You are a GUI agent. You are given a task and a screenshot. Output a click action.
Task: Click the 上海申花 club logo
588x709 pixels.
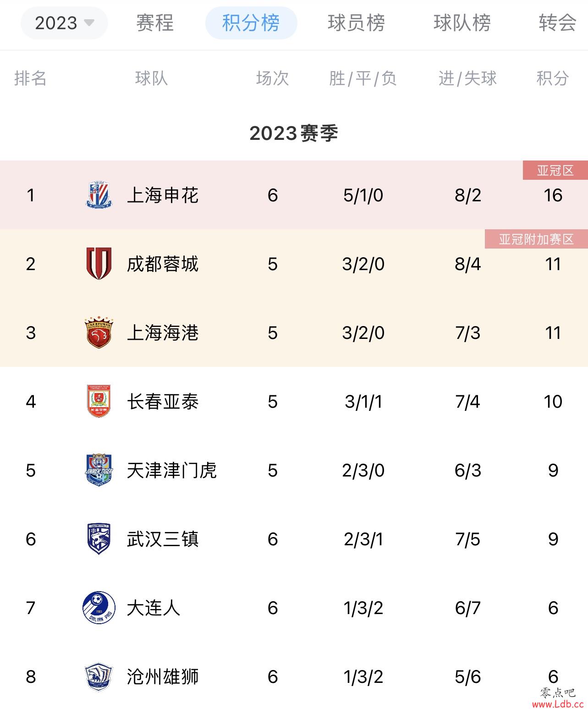click(99, 195)
